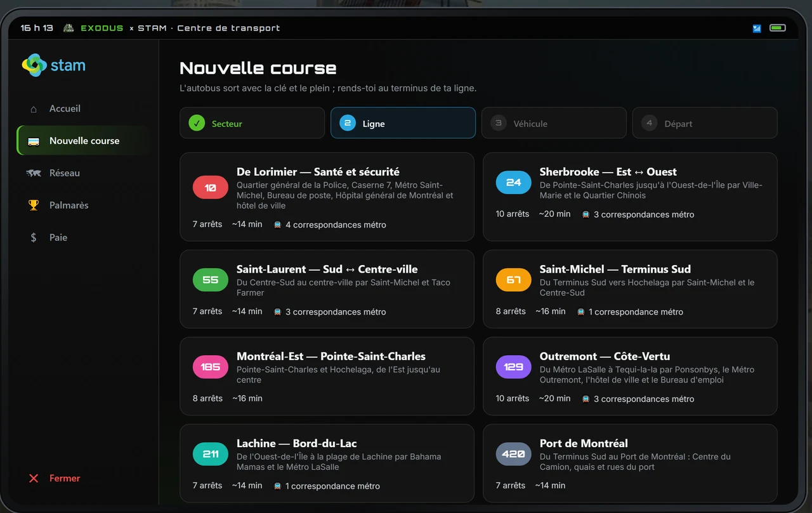Screen dimensions: 812x513
Task: Click the green line 55 badge
Action: pos(211,280)
